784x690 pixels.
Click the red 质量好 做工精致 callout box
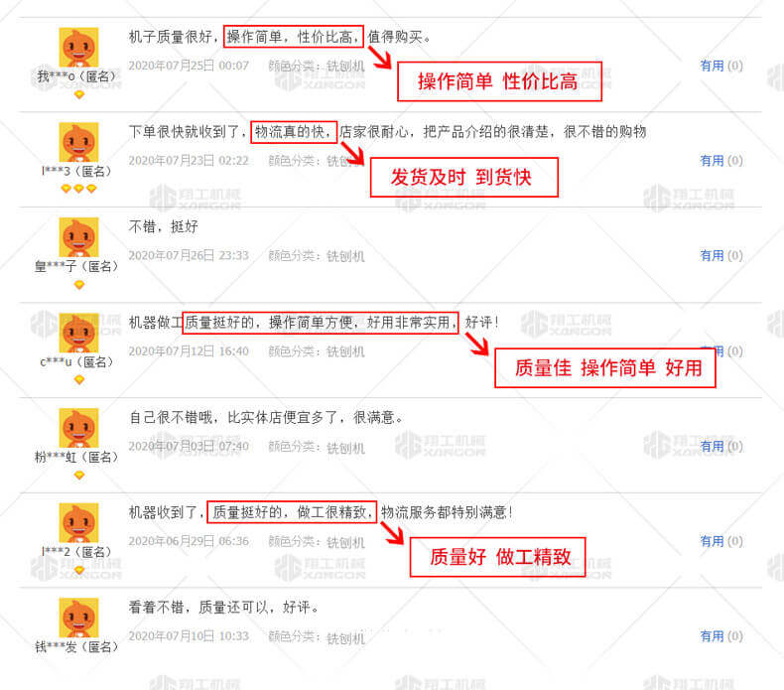coord(497,557)
